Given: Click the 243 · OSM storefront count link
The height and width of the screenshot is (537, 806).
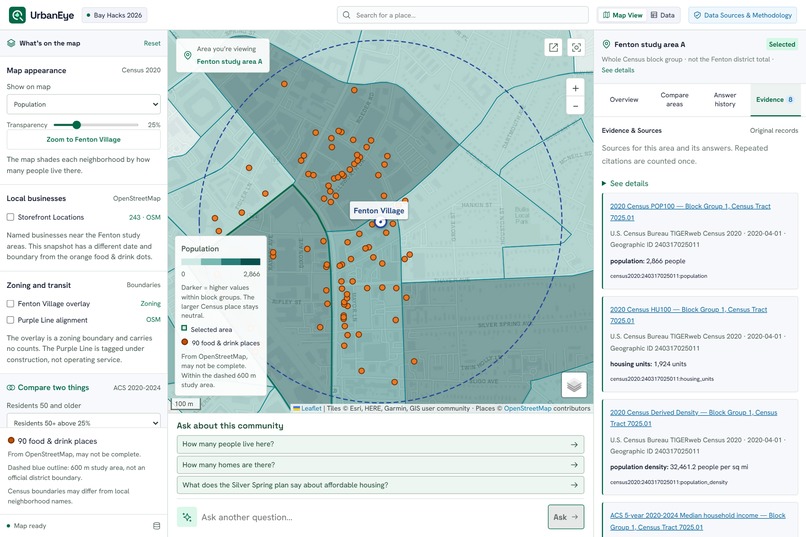Looking at the screenshot, I should pyautogui.click(x=144, y=217).
